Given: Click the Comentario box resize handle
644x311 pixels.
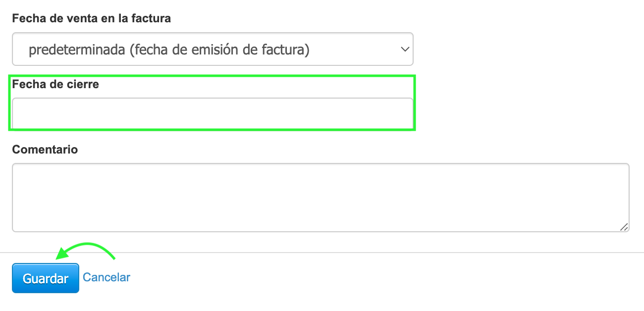Looking at the screenshot, I should (624, 227).
